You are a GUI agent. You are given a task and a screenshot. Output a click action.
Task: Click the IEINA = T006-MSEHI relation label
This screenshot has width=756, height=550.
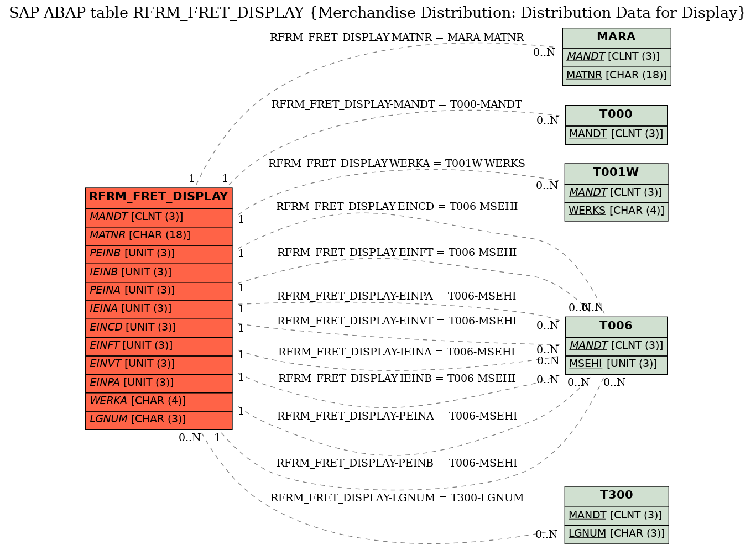tap(397, 352)
